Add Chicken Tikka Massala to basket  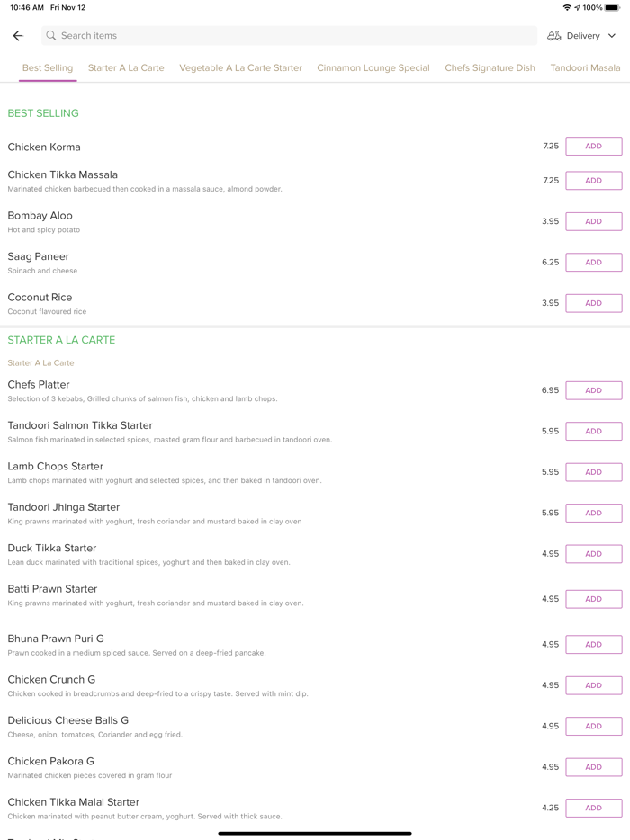(x=593, y=181)
